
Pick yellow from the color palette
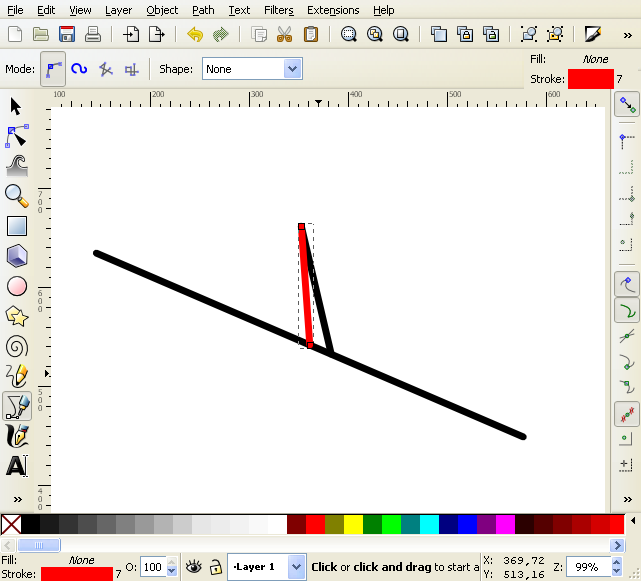353,525
